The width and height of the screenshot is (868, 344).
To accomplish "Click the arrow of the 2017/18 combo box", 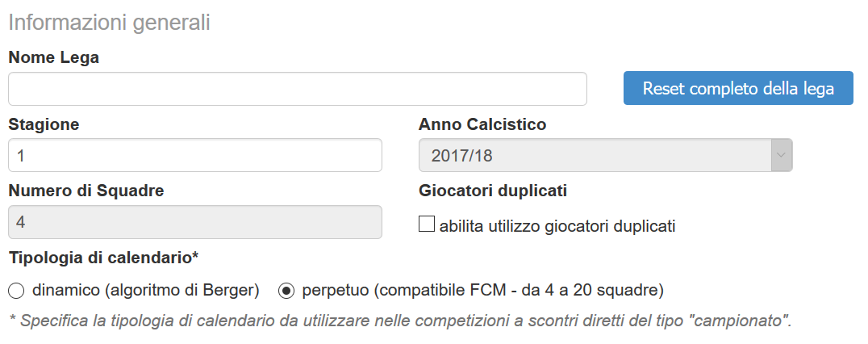I will (x=781, y=155).
